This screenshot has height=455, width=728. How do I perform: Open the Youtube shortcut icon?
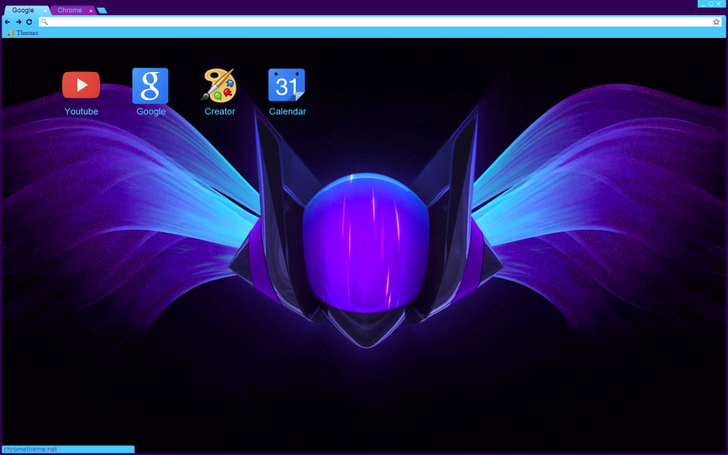(x=81, y=85)
